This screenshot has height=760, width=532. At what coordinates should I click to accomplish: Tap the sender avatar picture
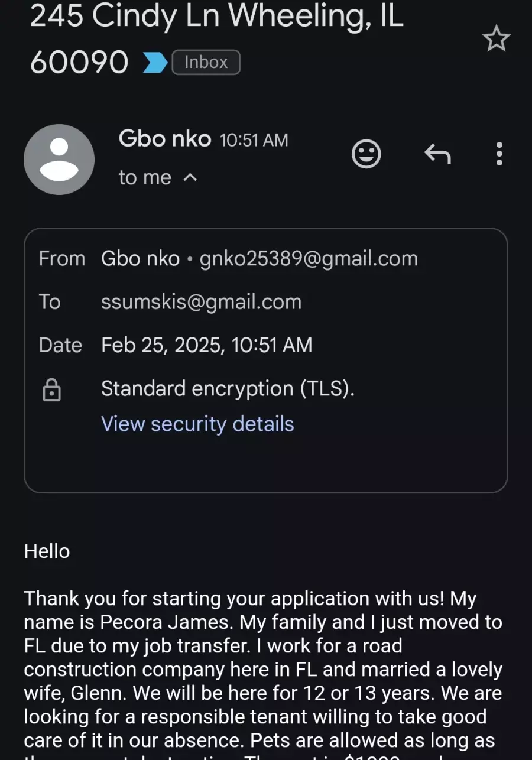pos(59,160)
